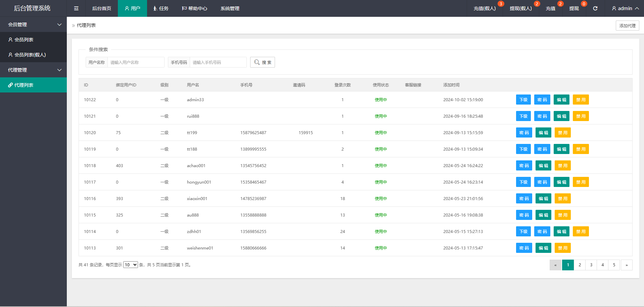This screenshot has width=644, height=307.
Task: Click 禁用 button for rui888 row
Action: point(581,116)
